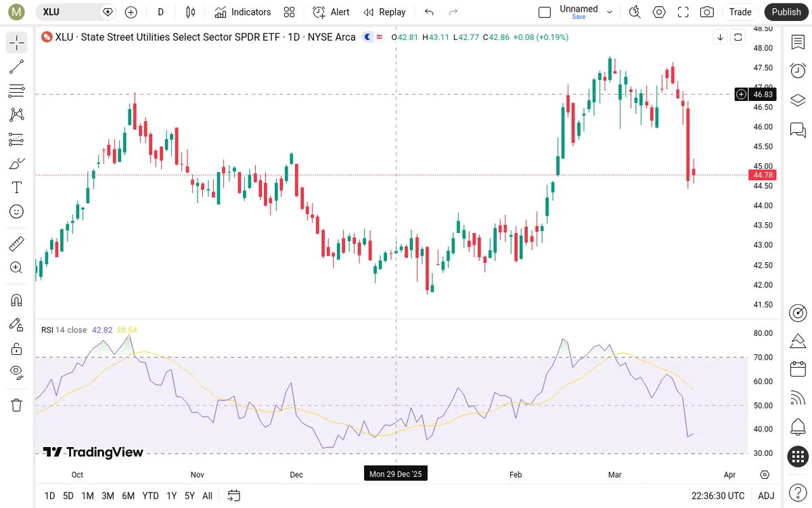Open the chart patterns tool
This screenshot has height=508, width=812.
(x=17, y=115)
